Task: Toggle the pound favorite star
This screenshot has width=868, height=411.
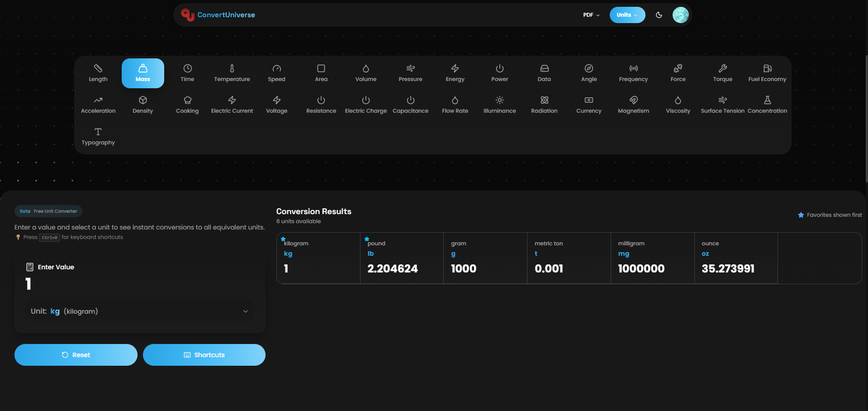Action: (367, 239)
